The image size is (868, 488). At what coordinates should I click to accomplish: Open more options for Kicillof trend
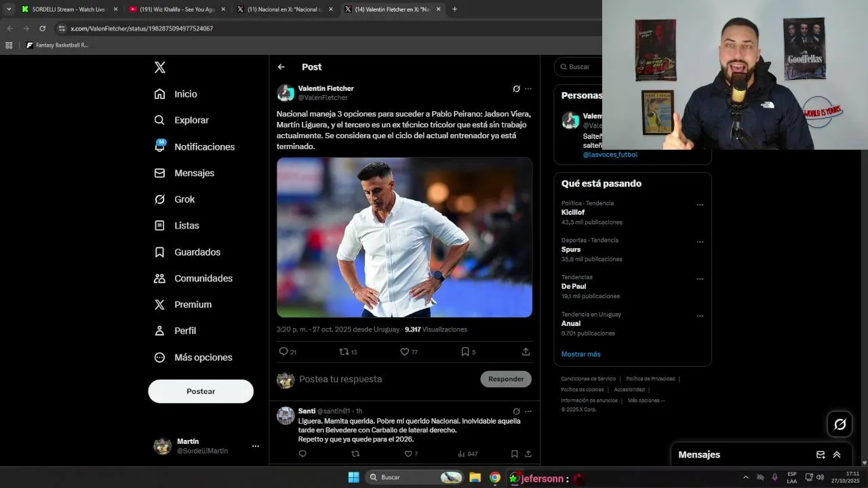(x=700, y=205)
